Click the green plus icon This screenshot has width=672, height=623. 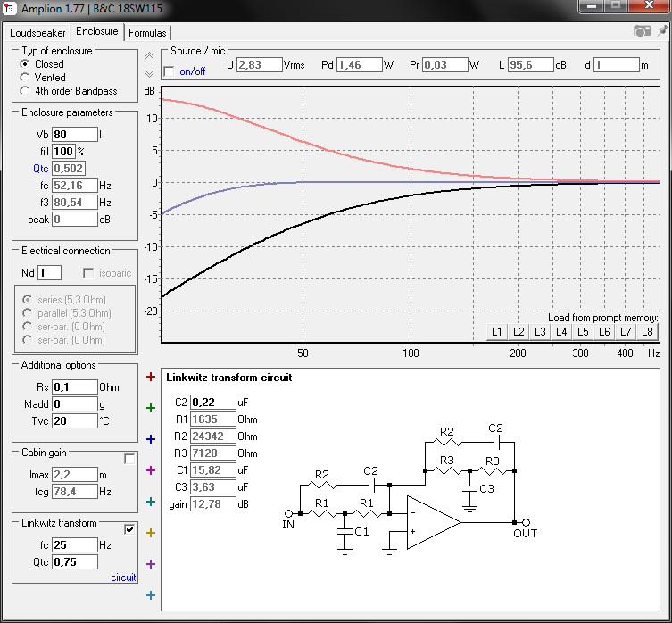point(151,408)
